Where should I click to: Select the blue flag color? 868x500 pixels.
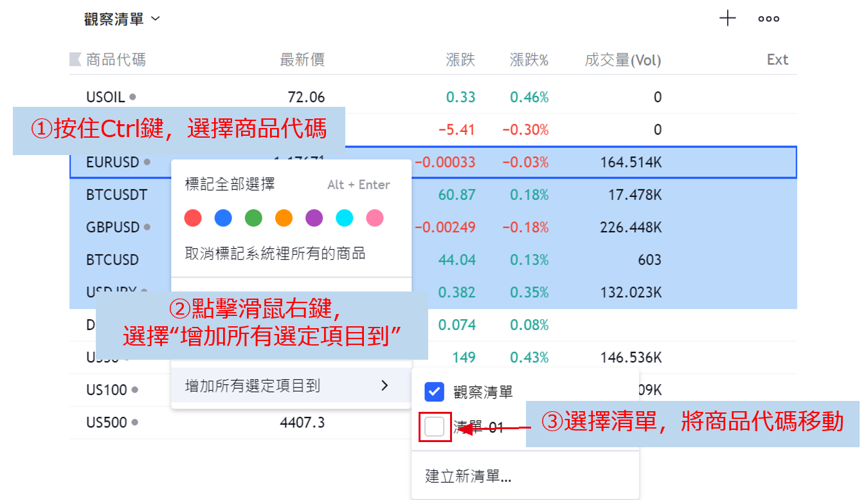click(x=223, y=218)
